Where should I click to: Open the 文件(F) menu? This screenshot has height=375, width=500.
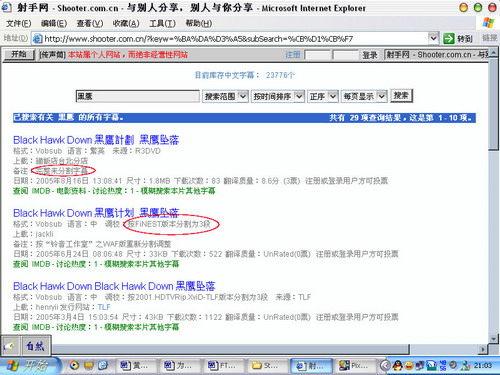tap(19, 23)
